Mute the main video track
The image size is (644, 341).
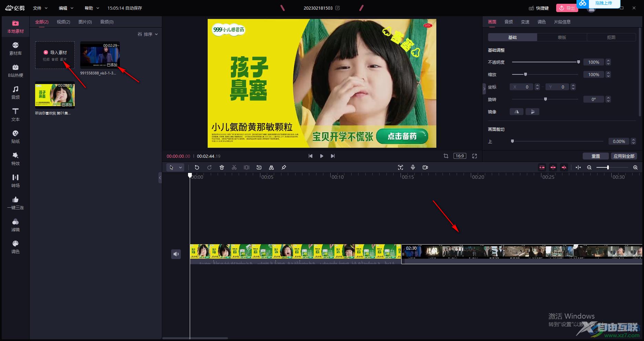176,254
